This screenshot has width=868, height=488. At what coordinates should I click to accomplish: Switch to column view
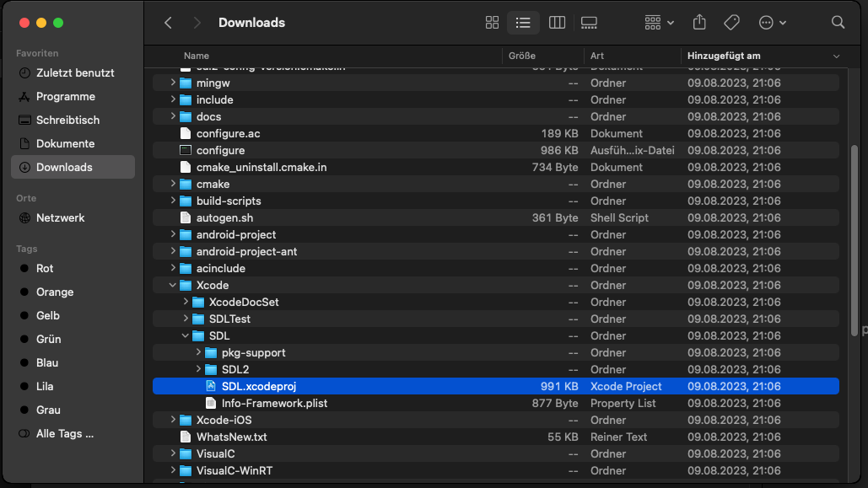click(557, 23)
